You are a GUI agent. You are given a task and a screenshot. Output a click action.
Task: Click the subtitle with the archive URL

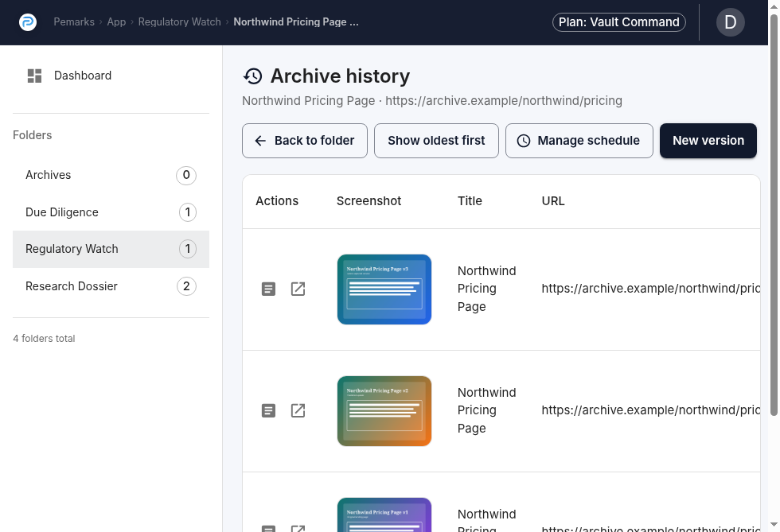(432, 101)
